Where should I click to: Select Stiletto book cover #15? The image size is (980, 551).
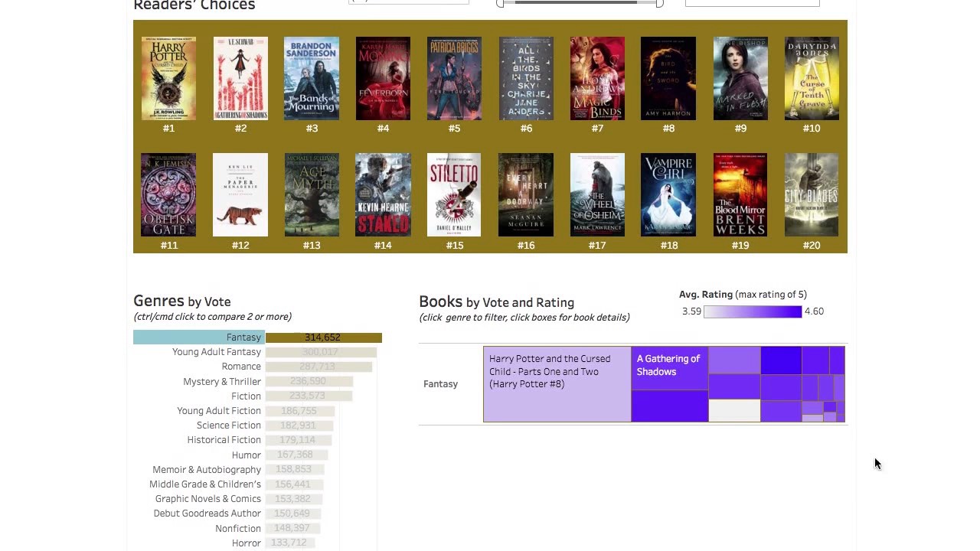tap(455, 195)
